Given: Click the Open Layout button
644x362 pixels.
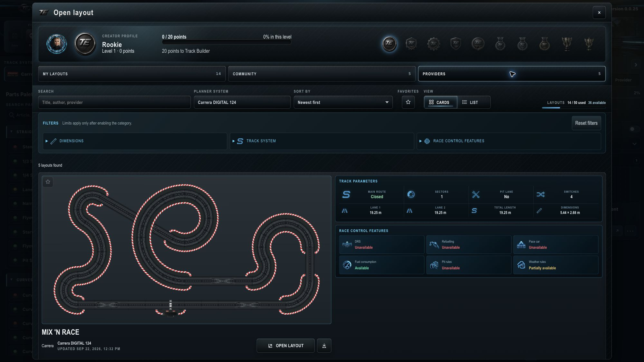Looking at the screenshot, I should click(x=285, y=346).
